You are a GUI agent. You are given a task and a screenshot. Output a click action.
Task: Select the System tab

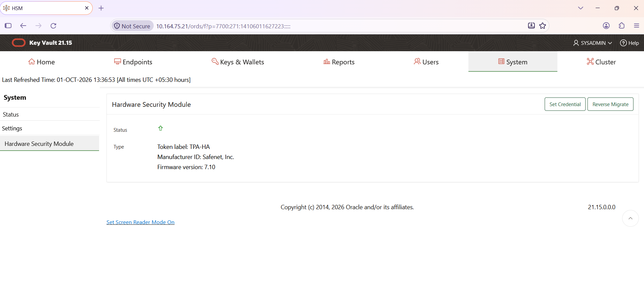[x=513, y=62]
